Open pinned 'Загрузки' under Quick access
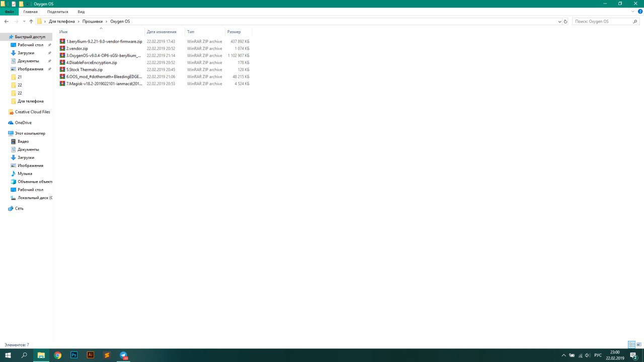The width and height of the screenshot is (644, 362). point(26,53)
